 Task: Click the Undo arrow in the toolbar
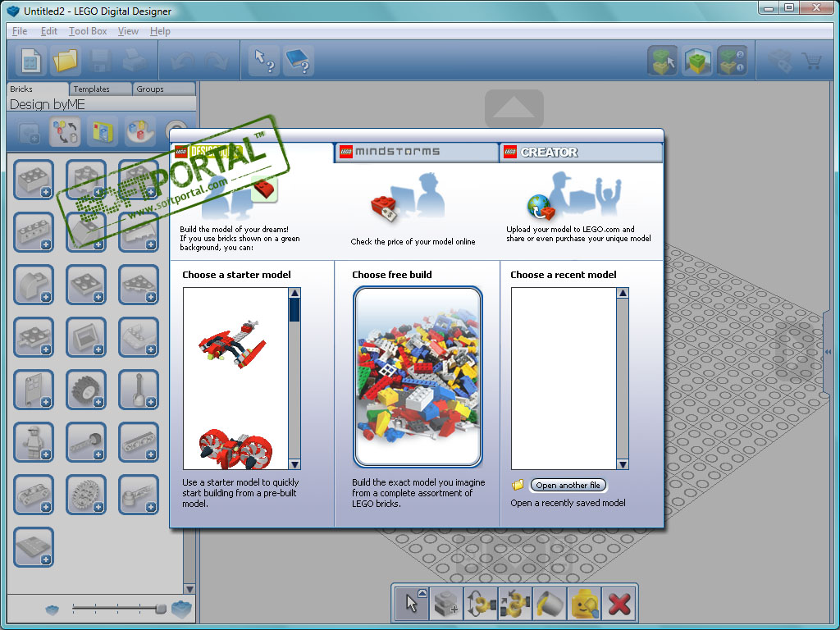pos(181,61)
